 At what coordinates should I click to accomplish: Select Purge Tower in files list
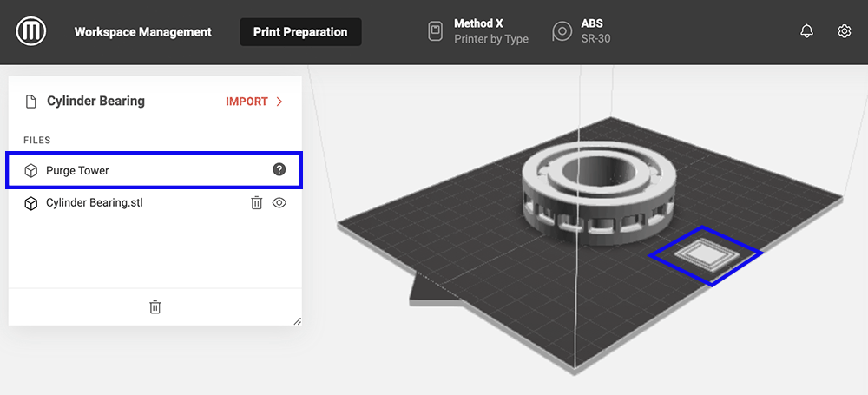[78, 171]
